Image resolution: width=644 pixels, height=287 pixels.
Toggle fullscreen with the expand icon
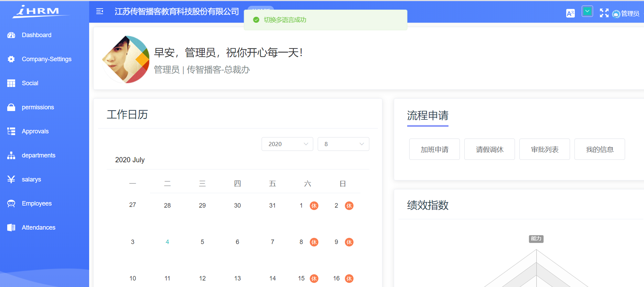click(604, 13)
